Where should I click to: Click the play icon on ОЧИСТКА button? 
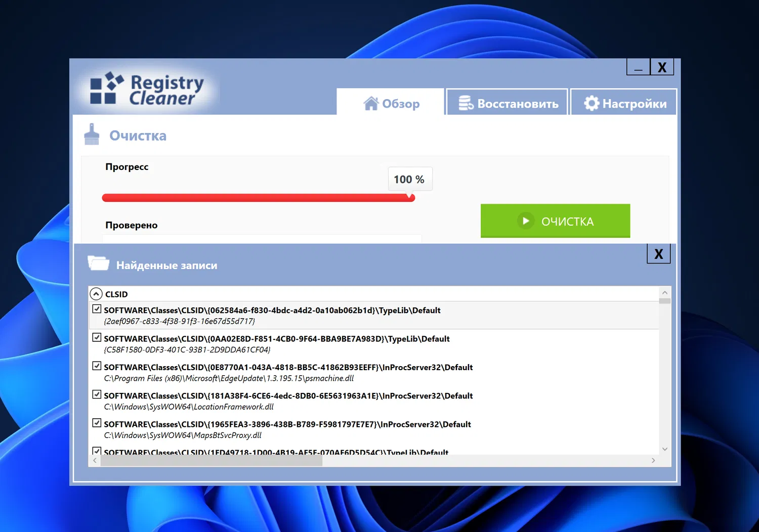526,221
